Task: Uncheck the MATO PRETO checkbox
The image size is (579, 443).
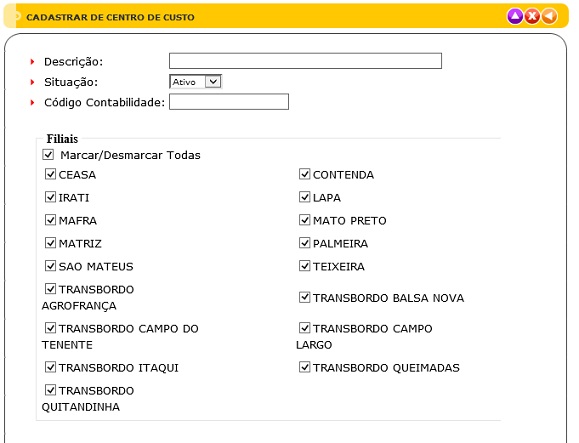Action: (x=305, y=220)
